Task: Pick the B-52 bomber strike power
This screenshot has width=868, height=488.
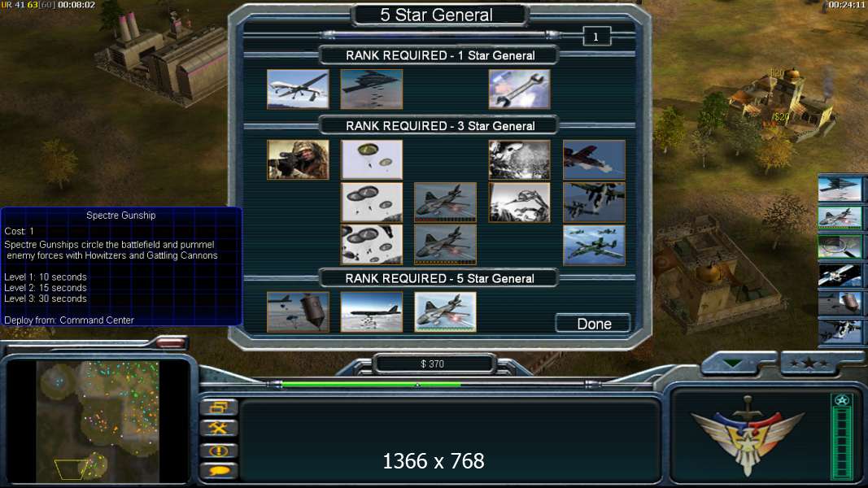Action: (372, 312)
